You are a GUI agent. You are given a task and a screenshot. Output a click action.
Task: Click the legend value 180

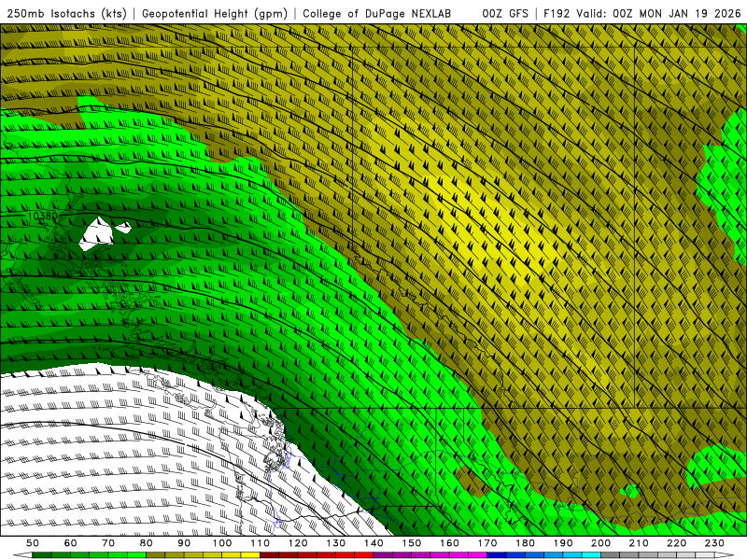pyautogui.click(x=525, y=543)
